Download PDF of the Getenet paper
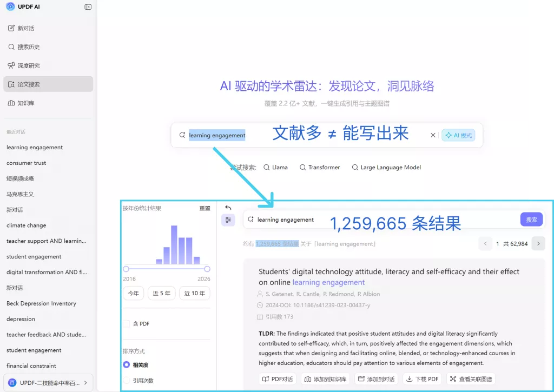The image size is (554, 392). pyautogui.click(x=422, y=379)
